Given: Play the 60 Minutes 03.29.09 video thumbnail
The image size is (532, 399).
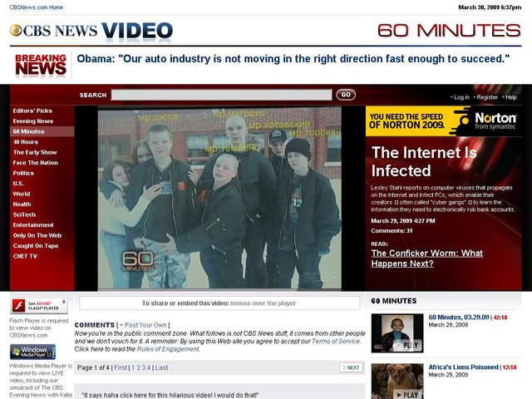Looking at the screenshot, I should click(x=397, y=332).
